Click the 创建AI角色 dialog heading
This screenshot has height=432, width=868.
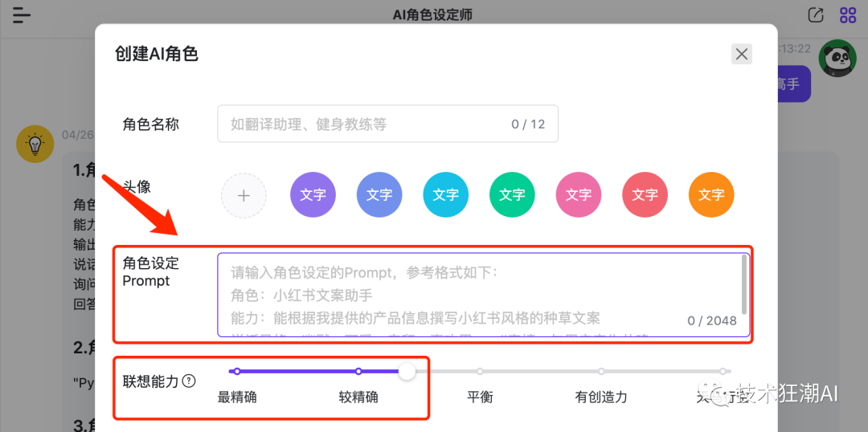coord(157,55)
